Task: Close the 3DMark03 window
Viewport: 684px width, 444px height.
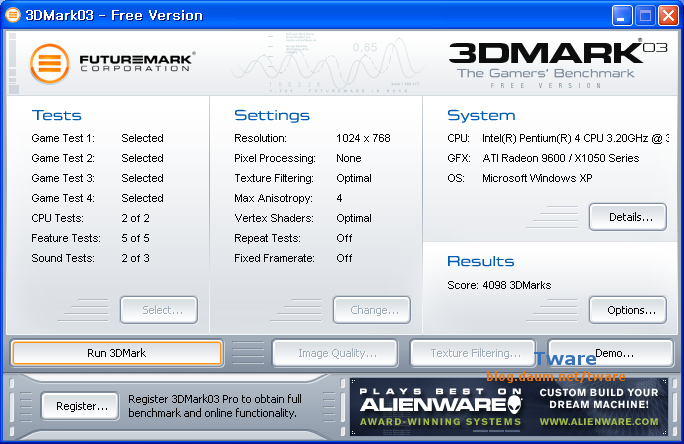Action: click(668, 16)
